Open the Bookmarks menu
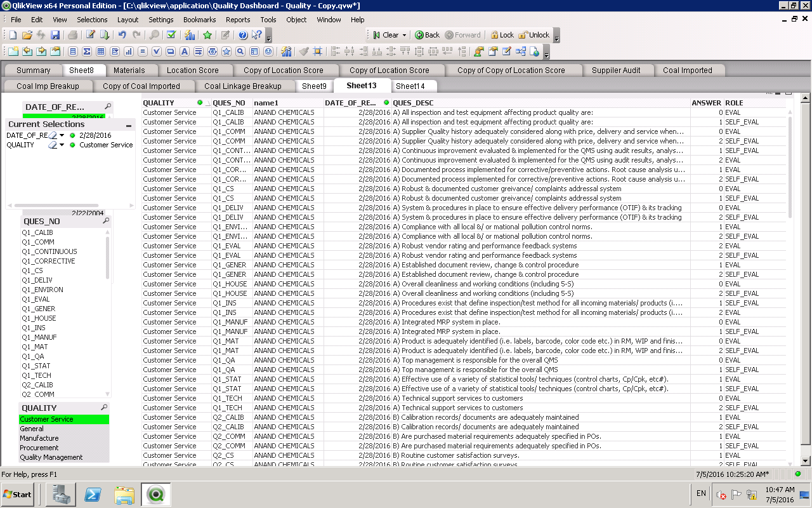 (200, 20)
